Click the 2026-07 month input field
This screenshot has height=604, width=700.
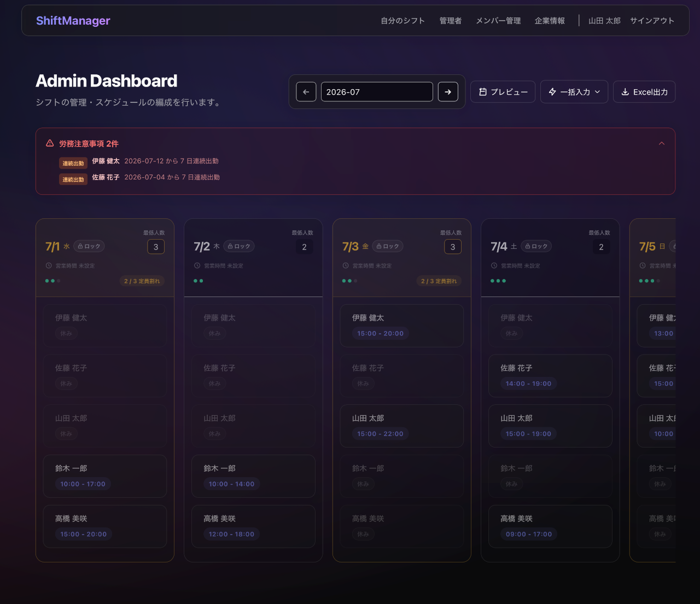pos(377,92)
